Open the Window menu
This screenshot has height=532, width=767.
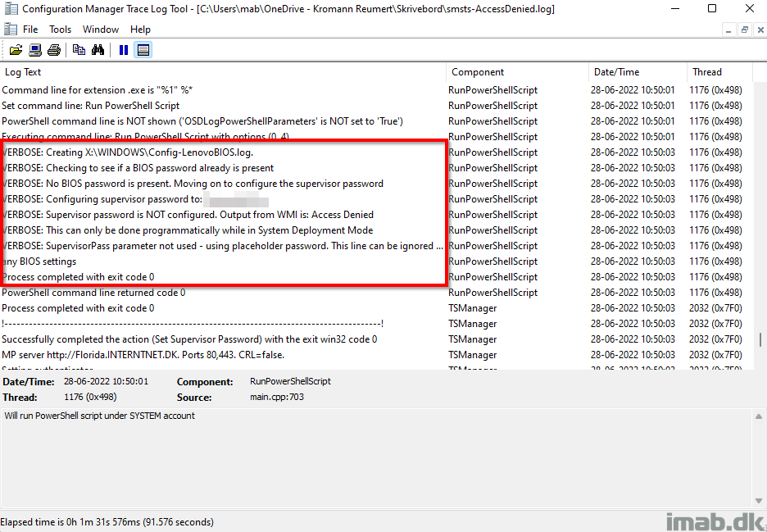tap(101, 30)
